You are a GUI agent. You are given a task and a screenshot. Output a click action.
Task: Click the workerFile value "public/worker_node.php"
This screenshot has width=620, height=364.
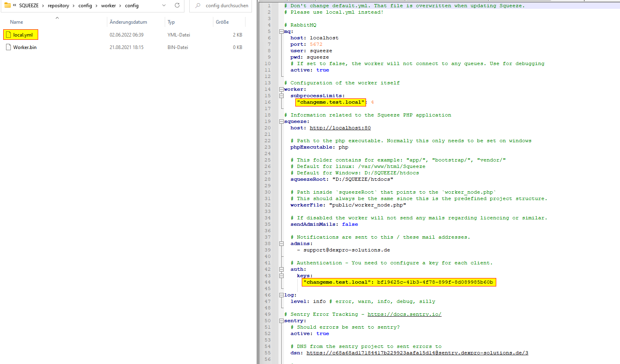[367, 205]
